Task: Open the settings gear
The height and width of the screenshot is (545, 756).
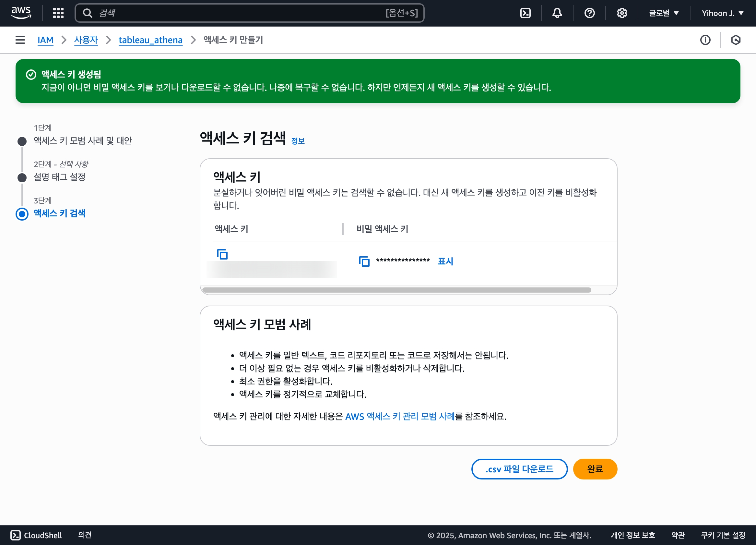Action: 622,13
